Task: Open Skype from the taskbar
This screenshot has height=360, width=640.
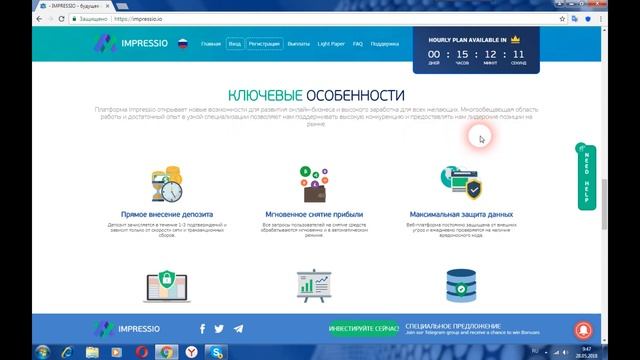Action: point(216,352)
